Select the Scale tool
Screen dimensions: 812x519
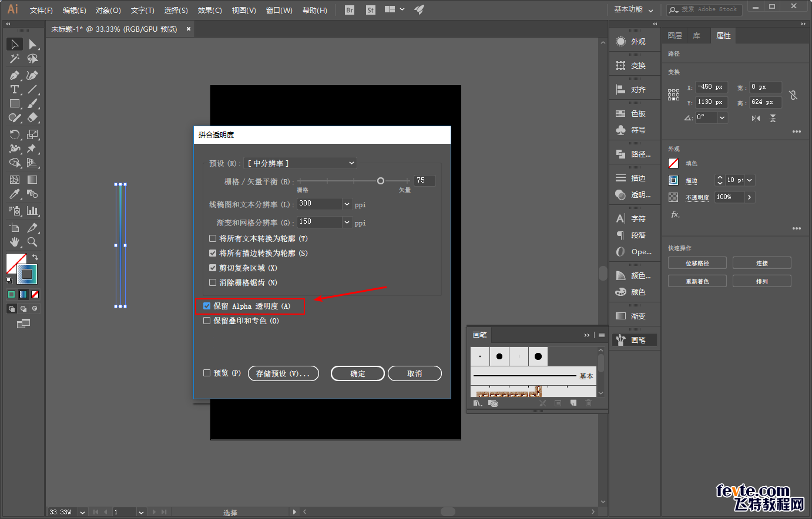[33, 134]
